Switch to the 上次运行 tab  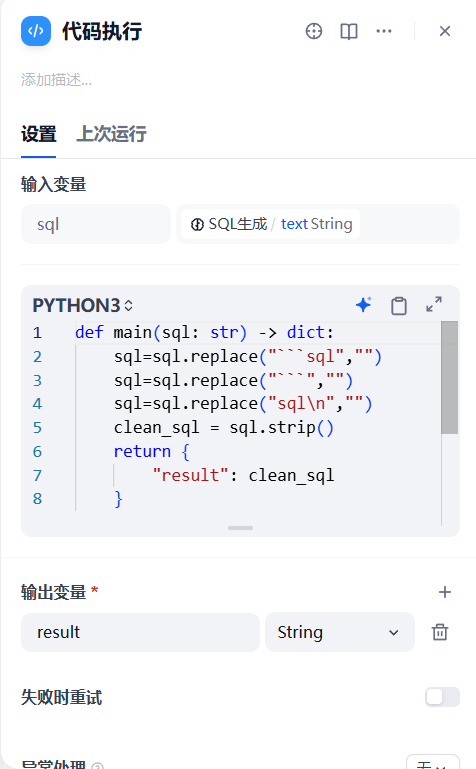[x=111, y=134]
